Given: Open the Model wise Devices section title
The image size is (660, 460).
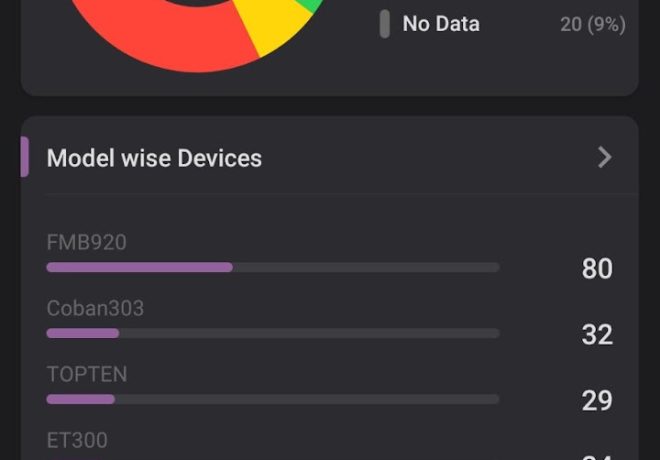Looking at the screenshot, I should coord(154,158).
